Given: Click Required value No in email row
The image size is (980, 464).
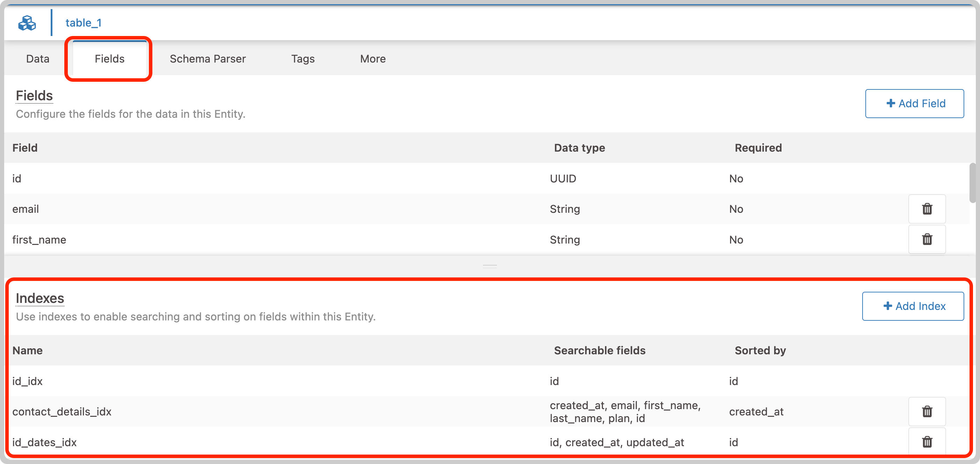Looking at the screenshot, I should coord(736,209).
